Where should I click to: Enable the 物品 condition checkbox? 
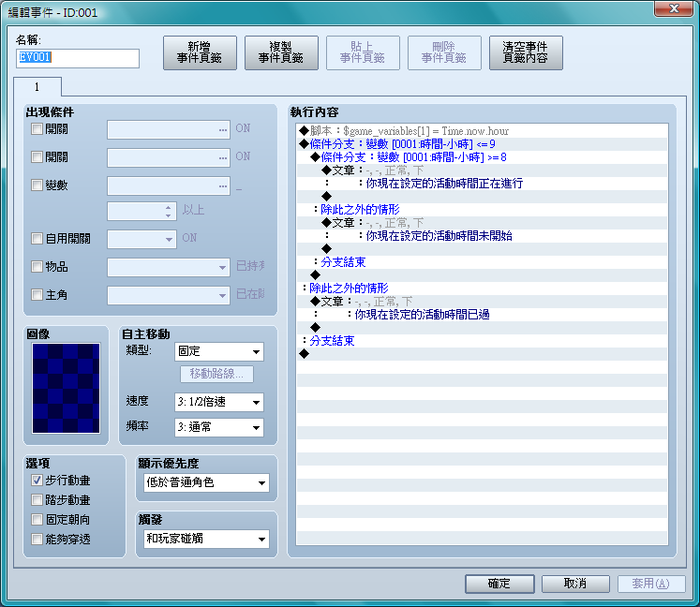pos(37,267)
